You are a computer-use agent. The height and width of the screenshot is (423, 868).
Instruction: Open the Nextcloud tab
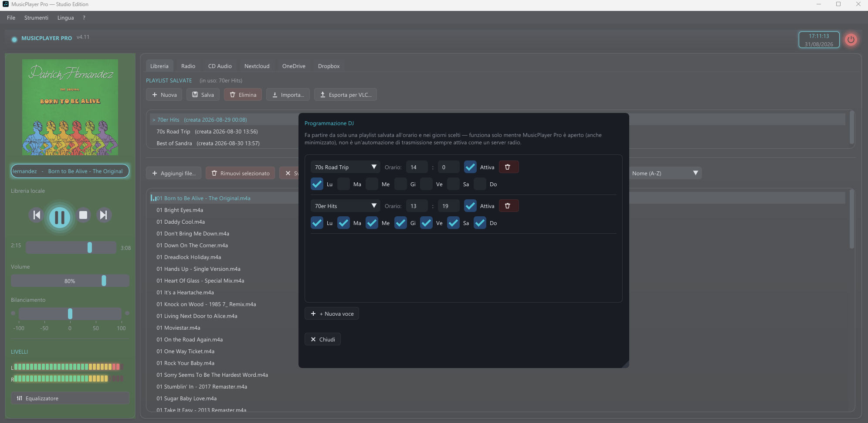coord(257,66)
